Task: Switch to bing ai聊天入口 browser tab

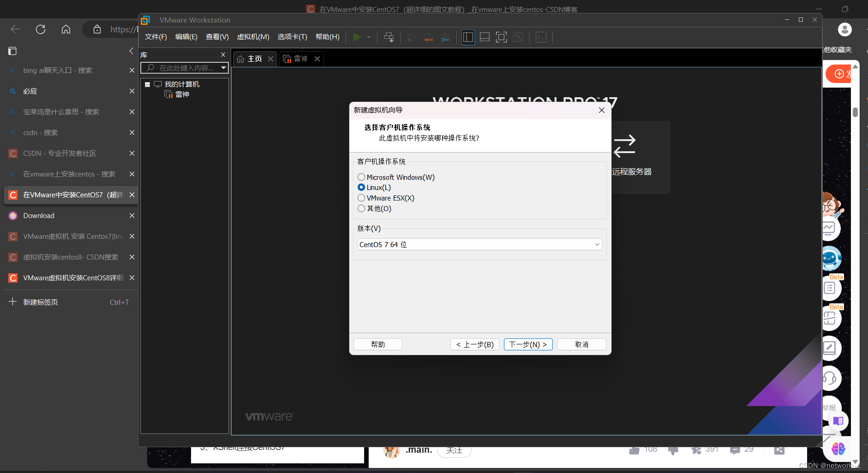Action: point(71,71)
